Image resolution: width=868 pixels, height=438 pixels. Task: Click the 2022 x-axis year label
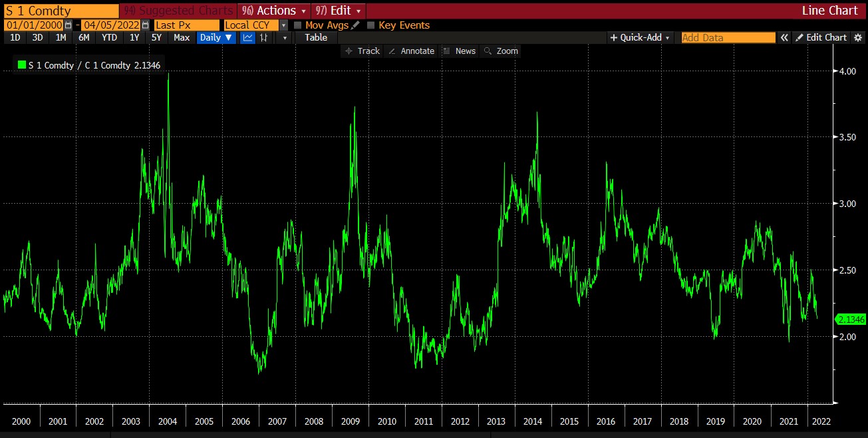(821, 421)
